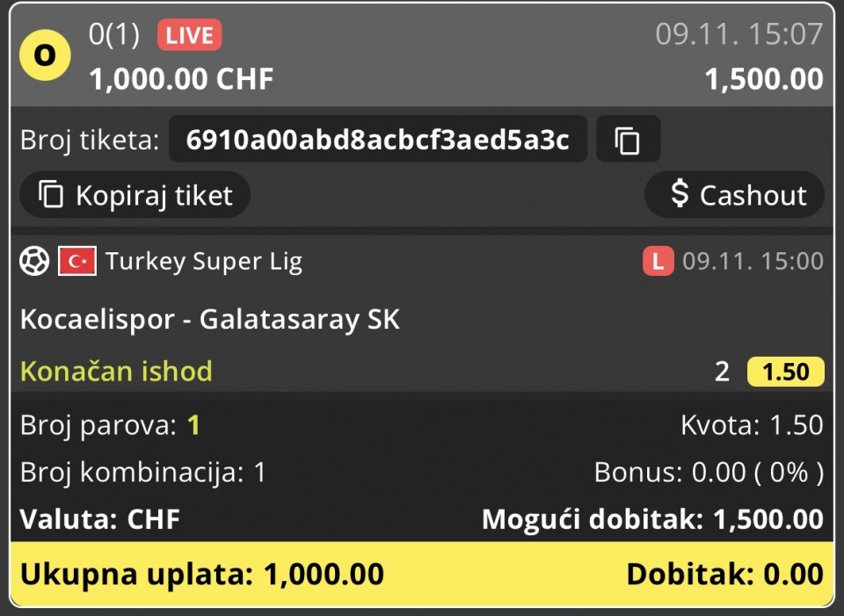
Task: Click the red L live-match marker
Action: point(658,261)
